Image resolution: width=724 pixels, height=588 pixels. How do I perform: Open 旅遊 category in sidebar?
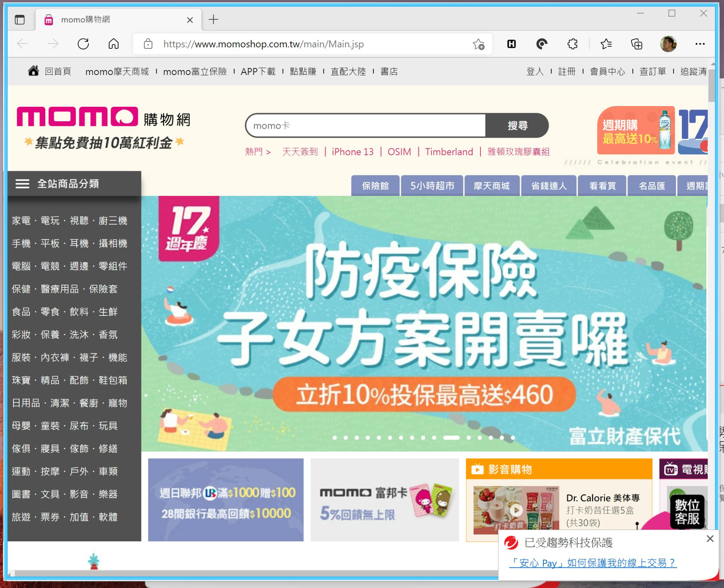tap(21, 517)
